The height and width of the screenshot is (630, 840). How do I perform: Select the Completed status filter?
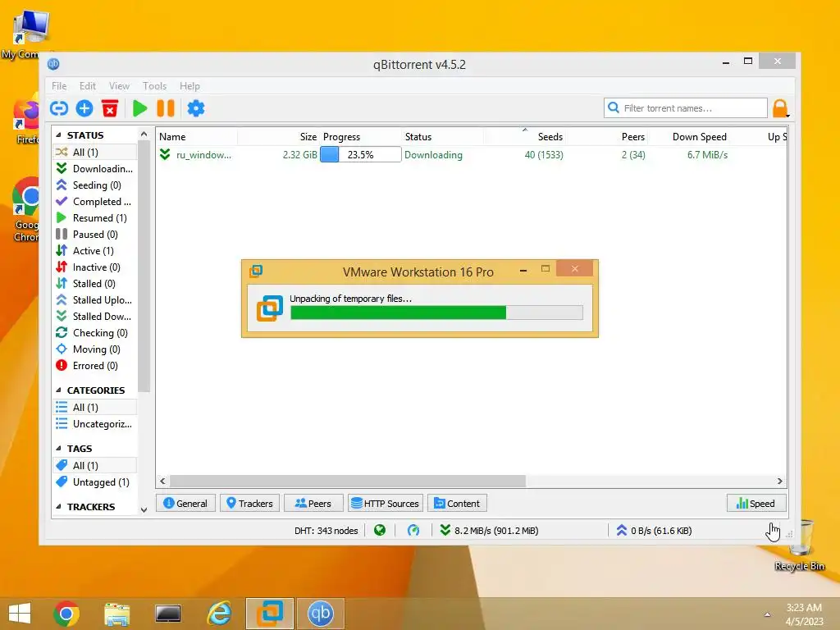click(x=95, y=202)
